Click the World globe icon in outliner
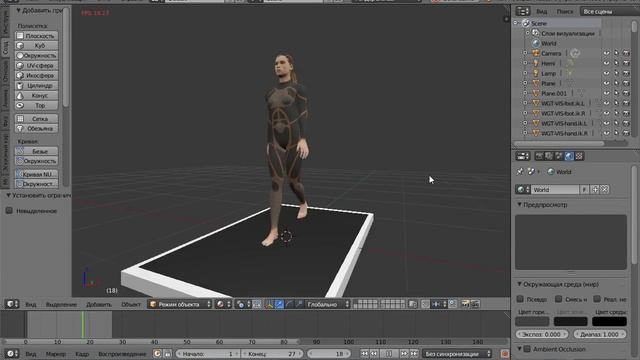 [x=536, y=43]
